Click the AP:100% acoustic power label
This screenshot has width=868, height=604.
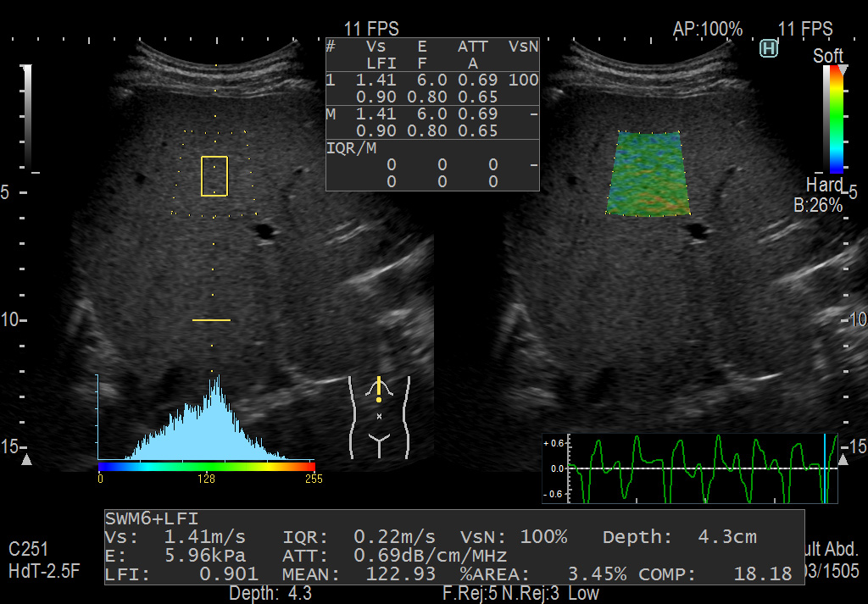(708, 30)
